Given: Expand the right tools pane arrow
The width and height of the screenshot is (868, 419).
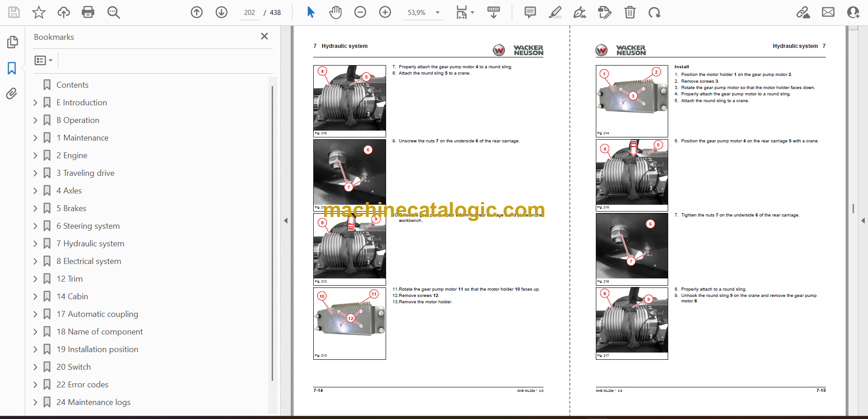Looking at the screenshot, I should (x=863, y=221).
